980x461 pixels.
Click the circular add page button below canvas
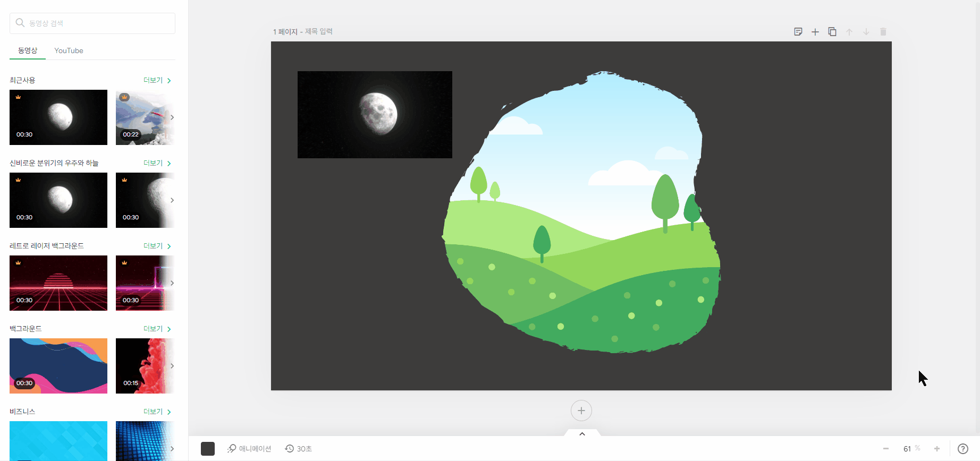581,411
